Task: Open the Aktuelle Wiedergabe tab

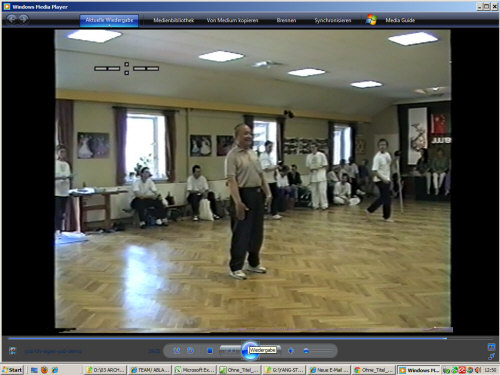Action: coord(109,20)
